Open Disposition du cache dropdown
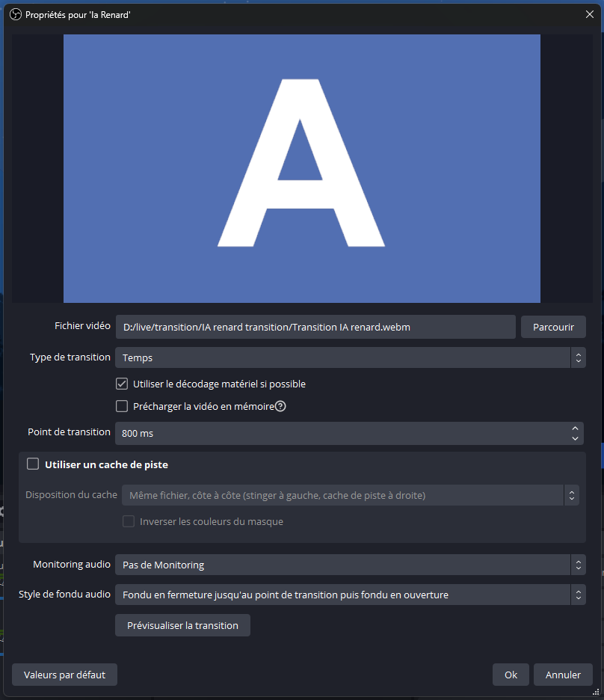This screenshot has height=700, width=604. point(346,495)
